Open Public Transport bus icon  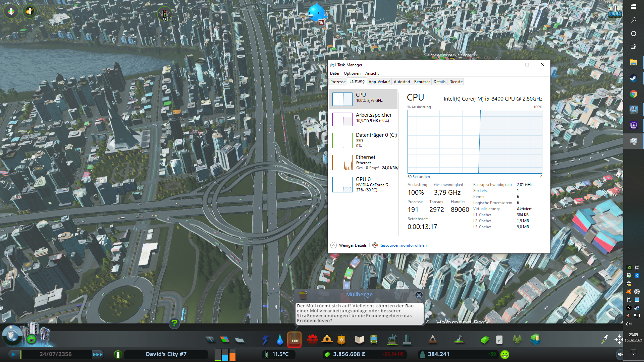pos(374,340)
